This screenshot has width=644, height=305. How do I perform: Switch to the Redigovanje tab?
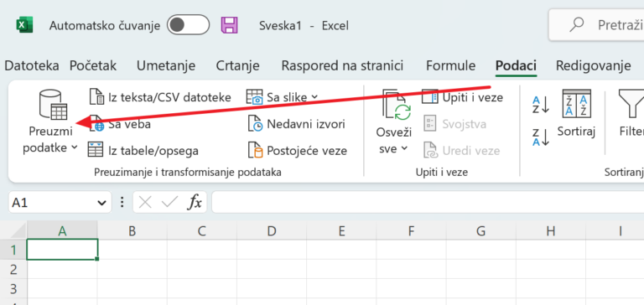click(593, 65)
